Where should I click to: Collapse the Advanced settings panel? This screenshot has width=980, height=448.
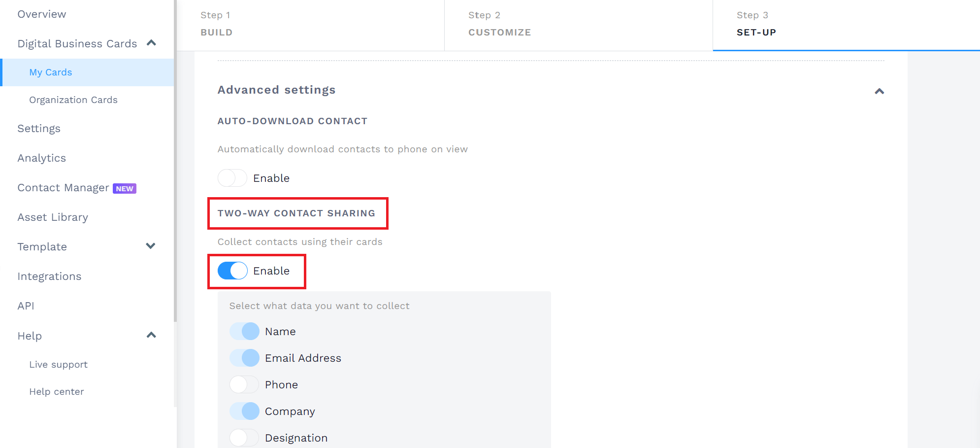click(879, 91)
